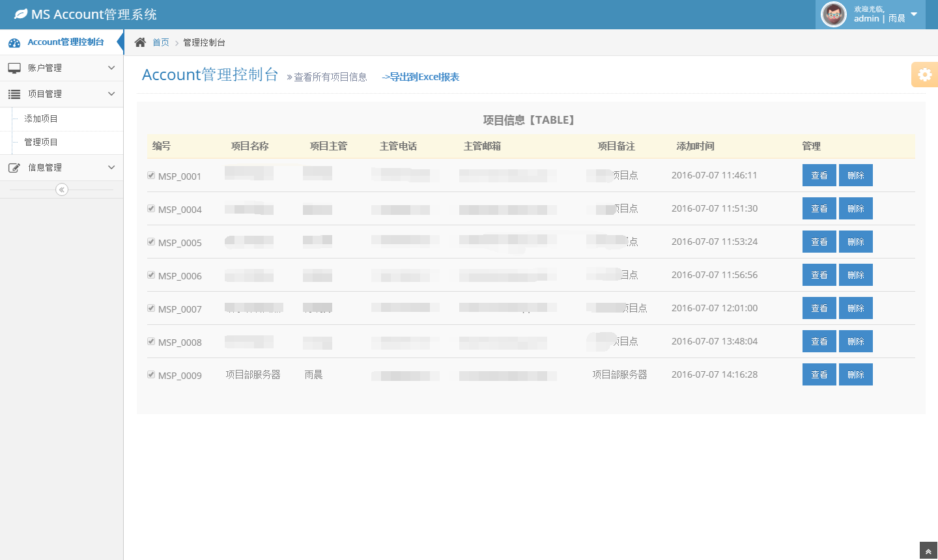Uncheck the MSP_0005 row checkbox

click(x=151, y=242)
